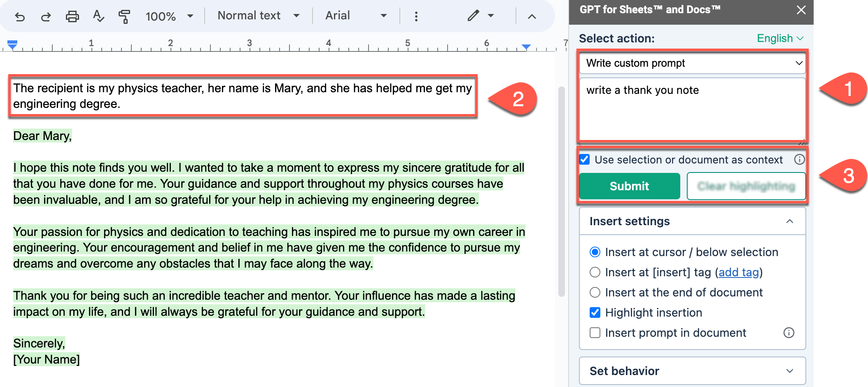Image resolution: width=868 pixels, height=387 pixels.
Task: Click the spelling and grammar check icon
Action: [x=98, y=16]
